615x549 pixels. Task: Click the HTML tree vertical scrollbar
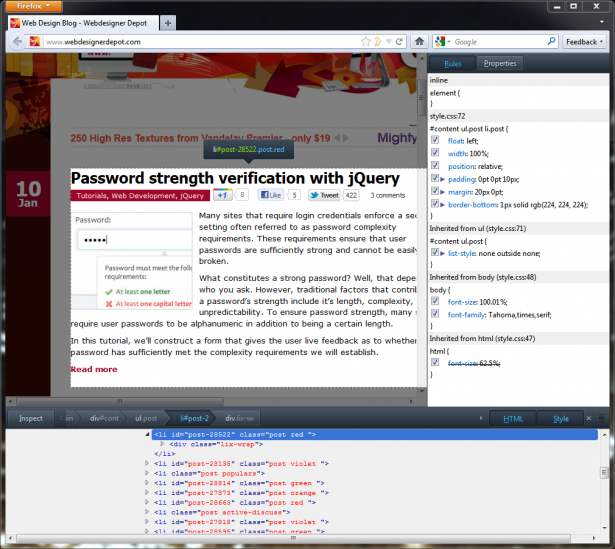click(x=604, y=473)
